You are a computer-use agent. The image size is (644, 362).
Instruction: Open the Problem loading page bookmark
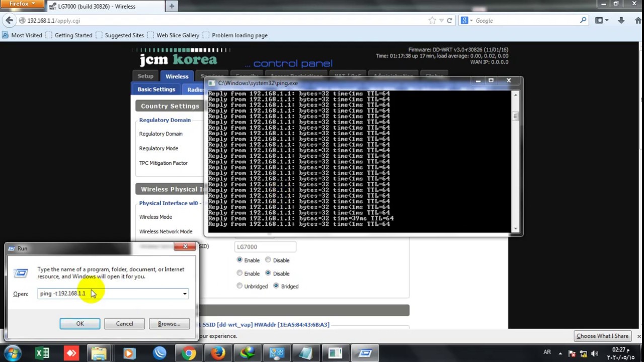(235, 35)
